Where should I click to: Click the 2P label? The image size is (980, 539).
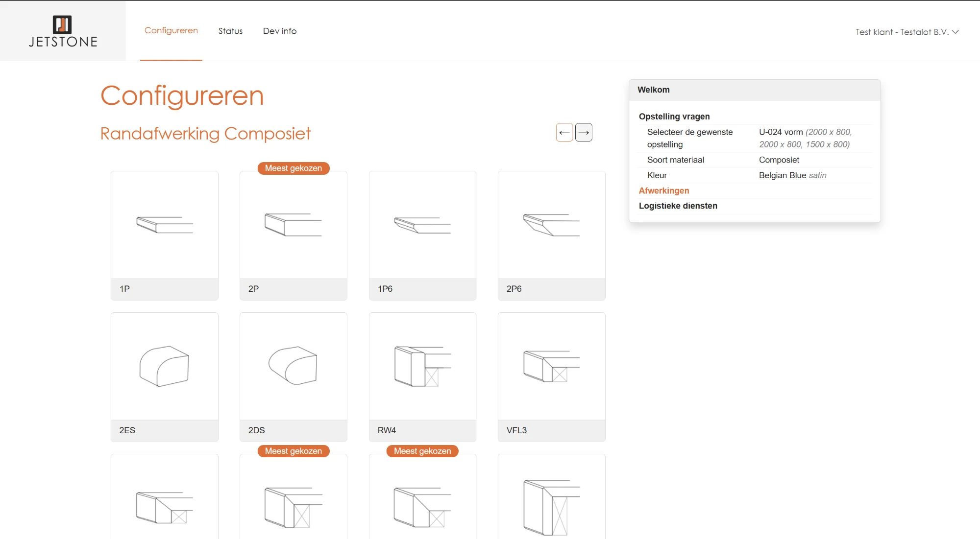point(253,289)
